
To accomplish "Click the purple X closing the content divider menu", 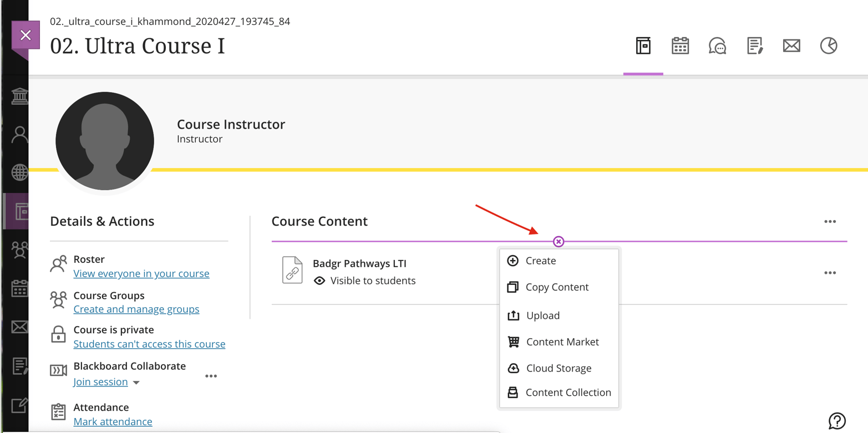I will tap(559, 241).
